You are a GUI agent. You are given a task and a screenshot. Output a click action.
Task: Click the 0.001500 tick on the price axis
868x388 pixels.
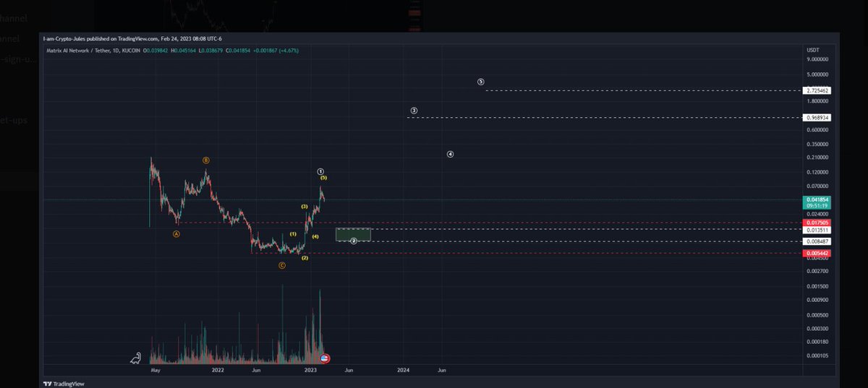pyautogui.click(x=818, y=286)
